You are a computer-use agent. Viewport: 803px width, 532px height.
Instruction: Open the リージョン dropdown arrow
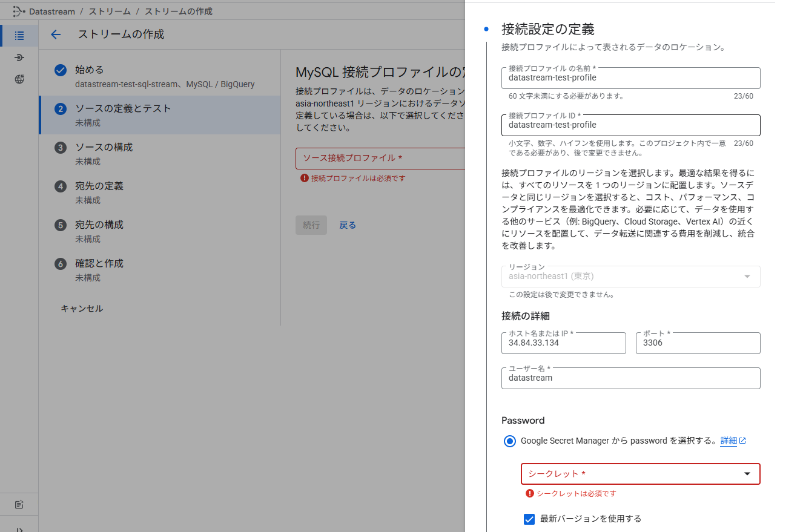747,277
